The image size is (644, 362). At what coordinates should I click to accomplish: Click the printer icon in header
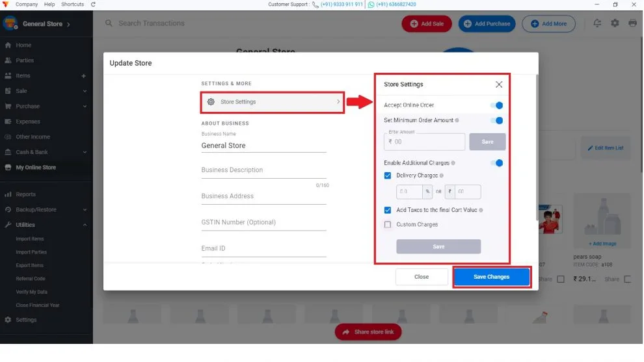632,23
